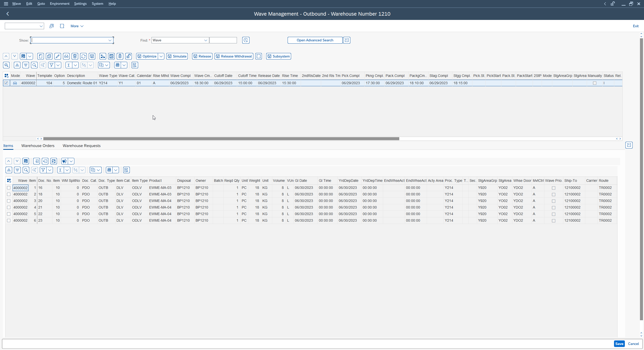This screenshot has width=644, height=350.
Task: Open the Settings menu
Action: [80, 4]
